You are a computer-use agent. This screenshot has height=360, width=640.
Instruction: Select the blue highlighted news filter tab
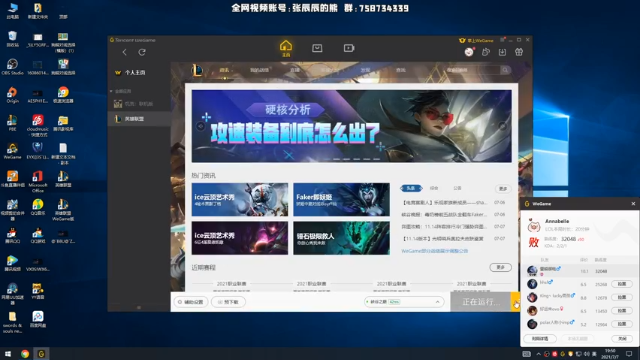tap(411, 188)
